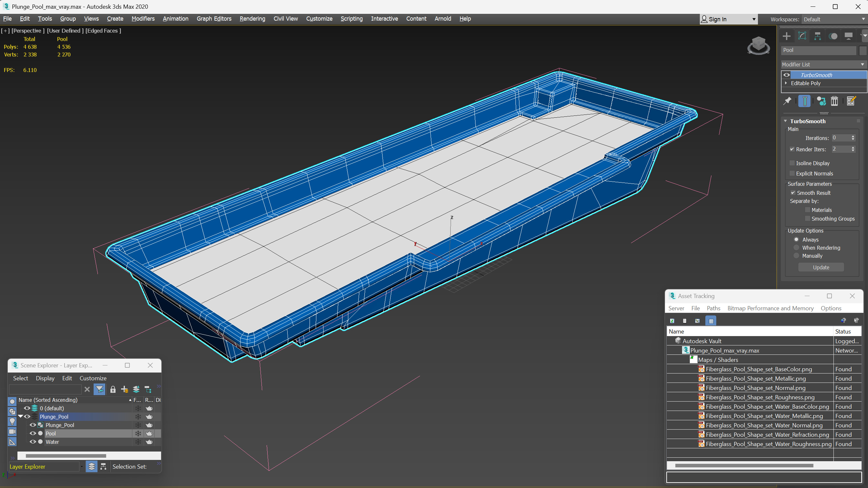The image size is (868, 488).
Task: Select When Rendering update option
Action: pos(797,248)
